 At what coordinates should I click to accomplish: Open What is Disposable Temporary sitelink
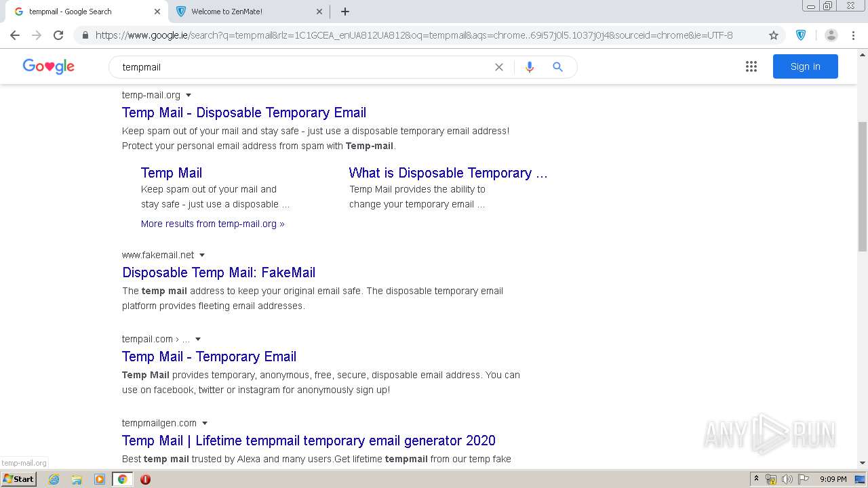(448, 173)
